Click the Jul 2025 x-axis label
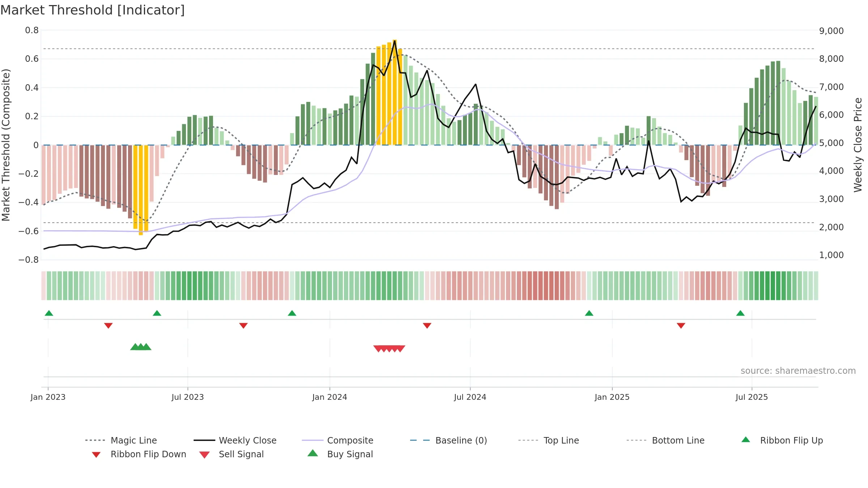Viewport: 868px width, 488px height. click(x=752, y=397)
